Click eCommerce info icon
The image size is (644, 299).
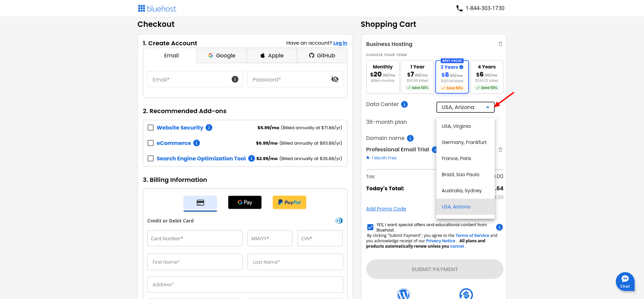point(197,143)
